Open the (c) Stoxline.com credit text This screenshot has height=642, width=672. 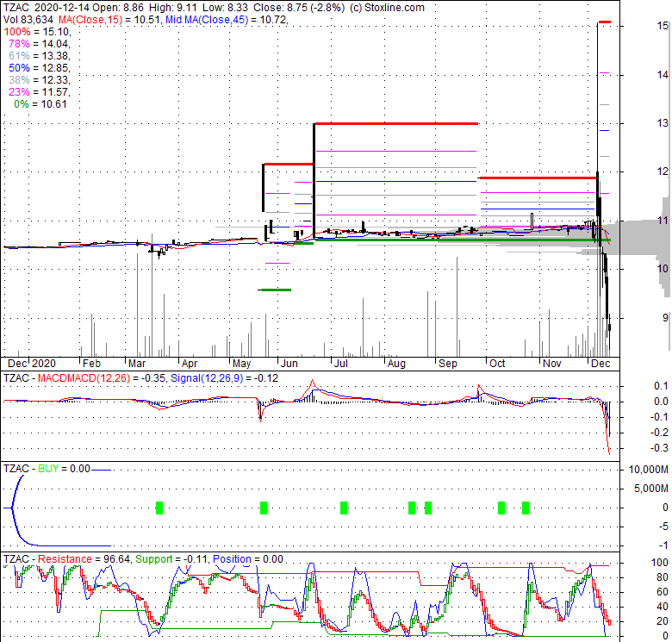pos(387,7)
